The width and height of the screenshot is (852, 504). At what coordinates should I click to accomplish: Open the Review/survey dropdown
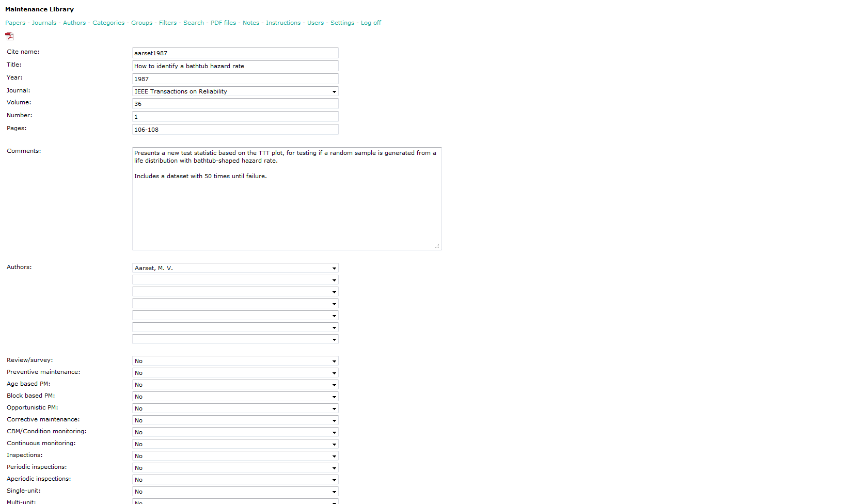(x=235, y=361)
